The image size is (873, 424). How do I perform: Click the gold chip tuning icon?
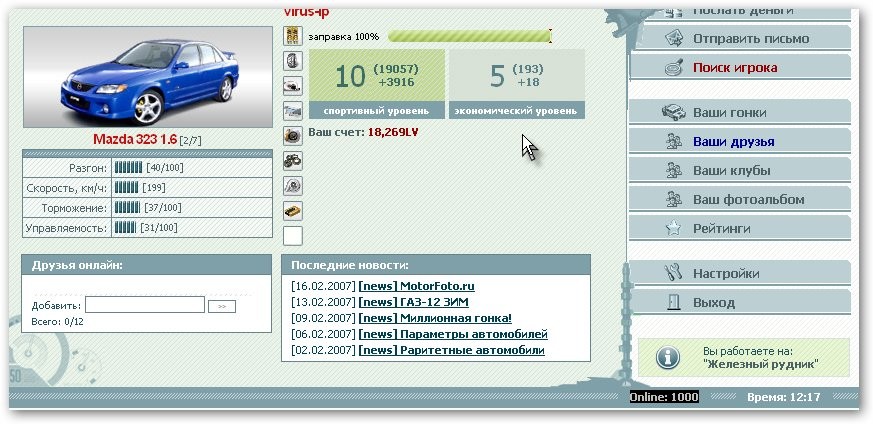[x=292, y=211]
